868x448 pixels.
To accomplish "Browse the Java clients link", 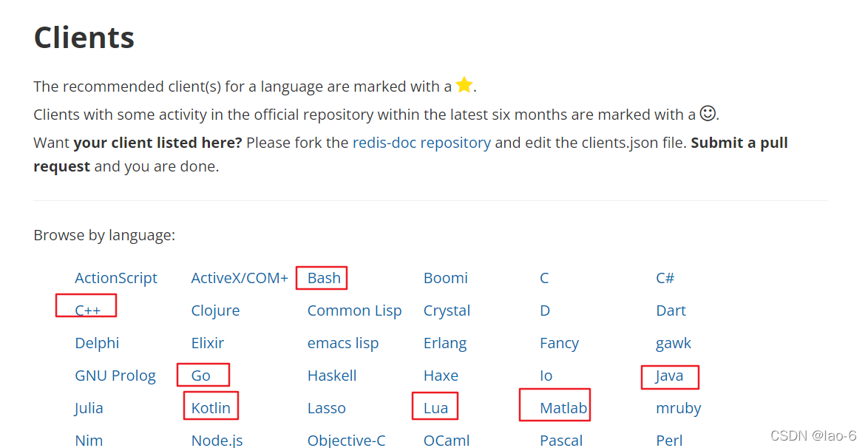I will [x=669, y=376].
